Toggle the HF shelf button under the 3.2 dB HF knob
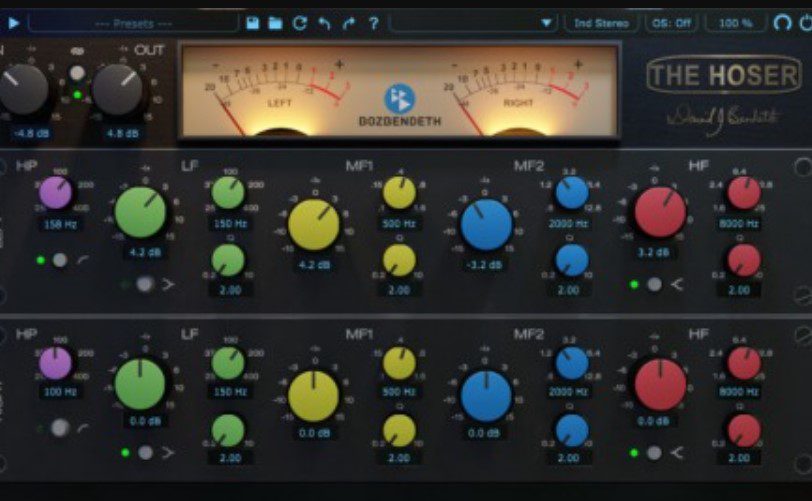Viewport: 812px width, 501px height. coord(655,284)
